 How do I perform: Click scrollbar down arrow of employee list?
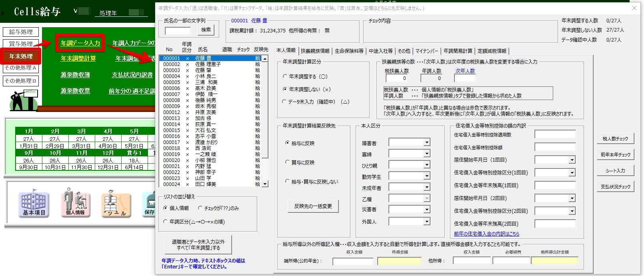[x=264, y=184]
